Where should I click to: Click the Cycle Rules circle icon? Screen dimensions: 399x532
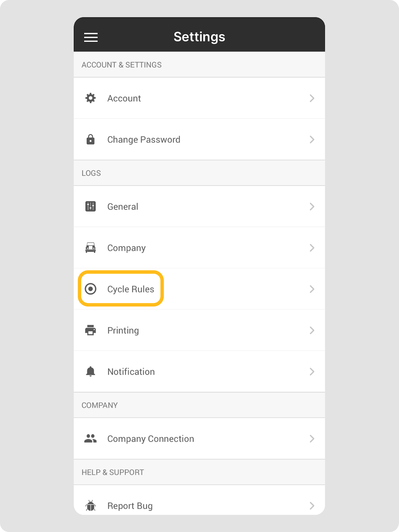tap(90, 289)
